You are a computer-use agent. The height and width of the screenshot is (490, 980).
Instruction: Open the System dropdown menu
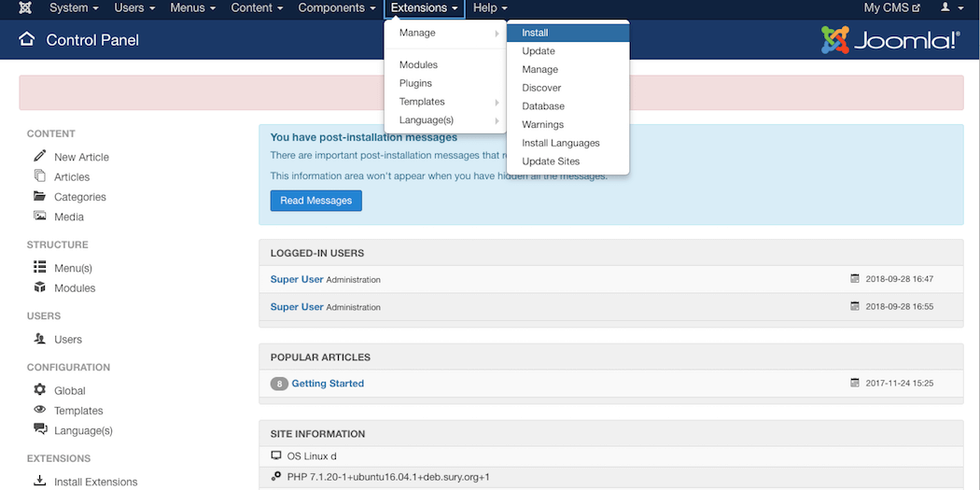click(74, 8)
